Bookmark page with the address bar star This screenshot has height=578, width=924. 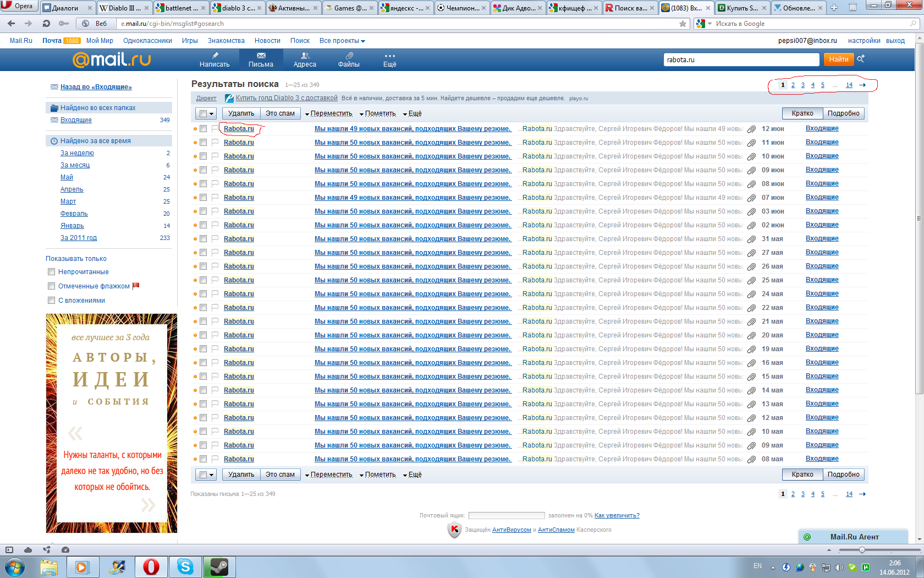point(683,24)
